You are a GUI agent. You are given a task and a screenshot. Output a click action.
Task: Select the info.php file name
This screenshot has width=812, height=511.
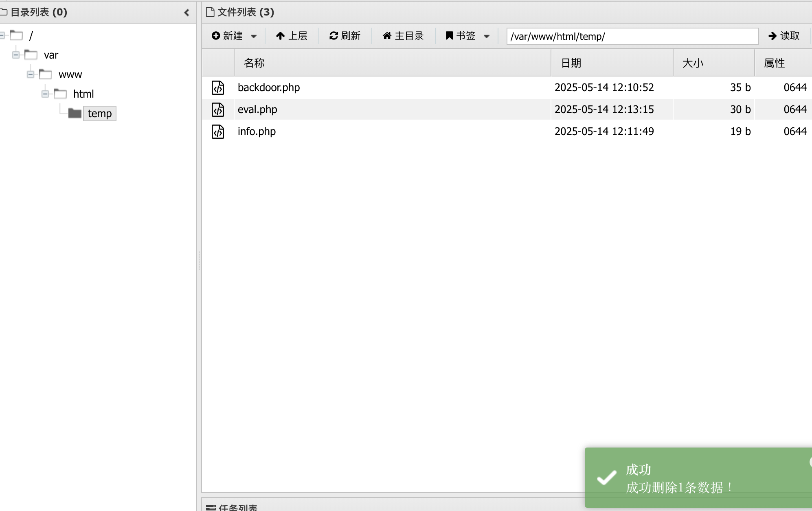click(x=257, y=131)
